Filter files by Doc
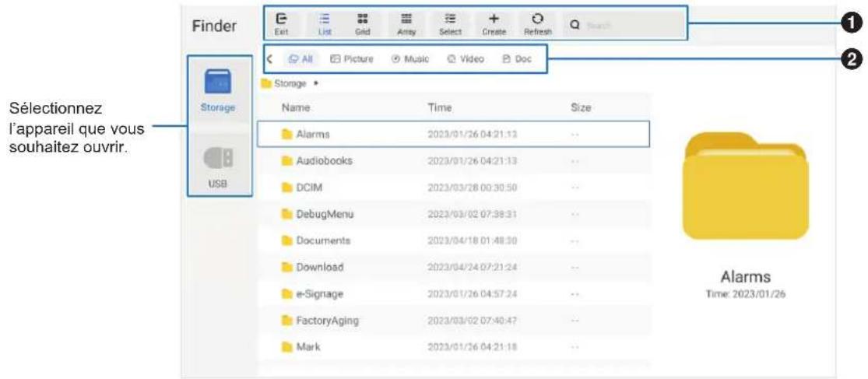The image size is (868, 379). (516, 58)
